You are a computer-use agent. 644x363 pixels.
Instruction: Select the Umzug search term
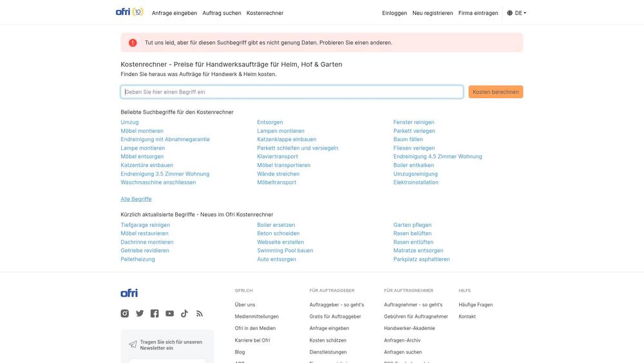tap(130, 122)
